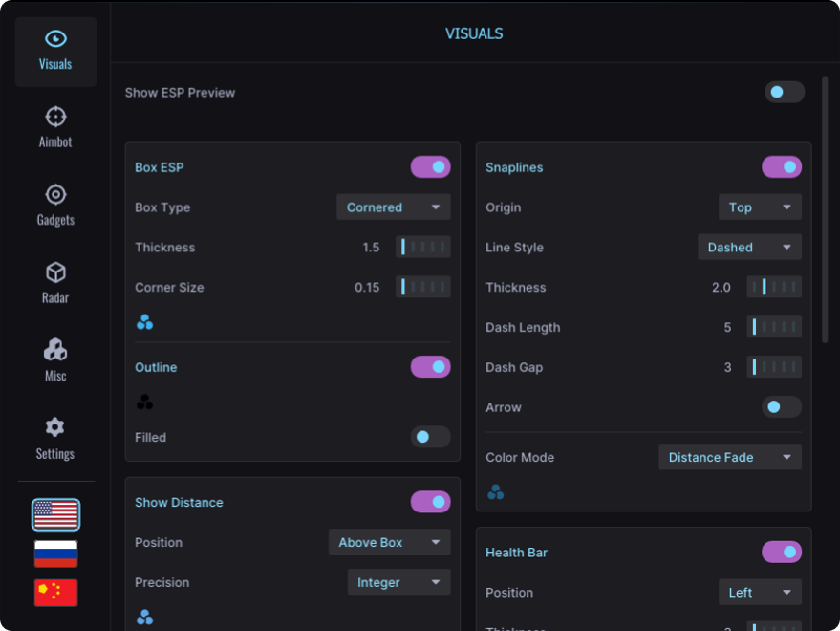Open Show Distance color picker icon
The width and height of the screenshot is (840, 631).
[x=144, y=617]
